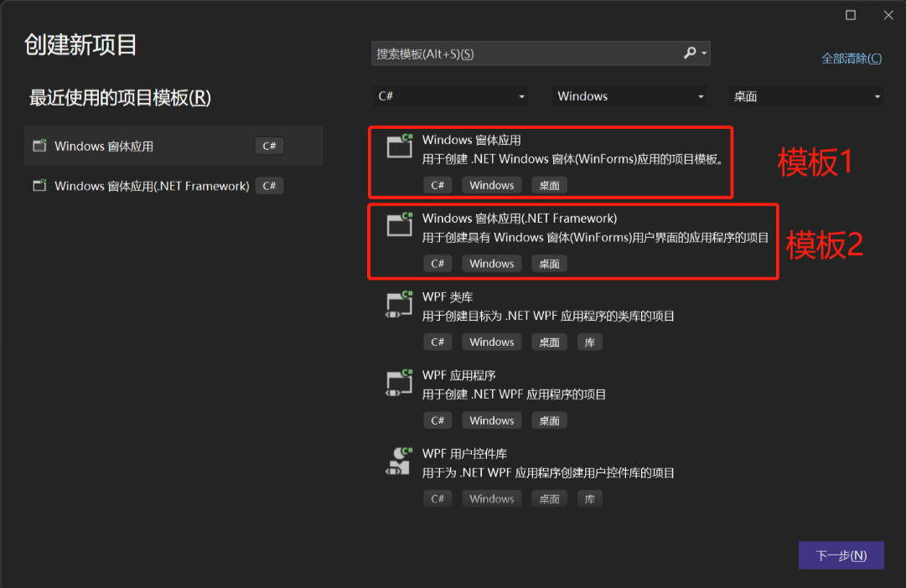
Task: Click Windows tag under WPF 应用程序 template
Action: tap(492, 420)
